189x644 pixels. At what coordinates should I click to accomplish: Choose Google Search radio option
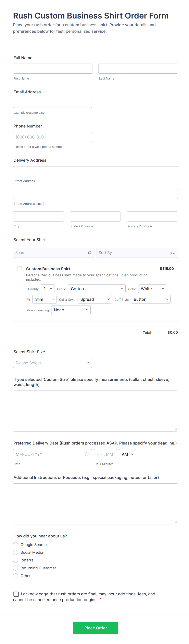coord(15,545)
